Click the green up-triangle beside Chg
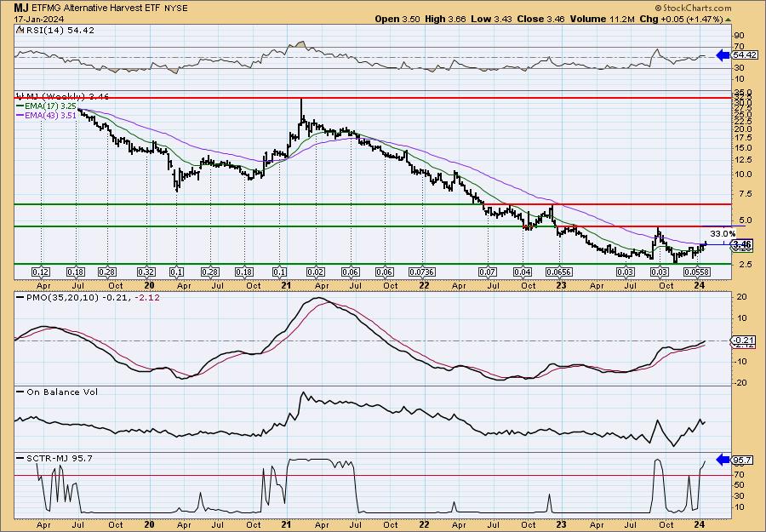766x532 pixels. pyautogui.click(x=728, y=20)
